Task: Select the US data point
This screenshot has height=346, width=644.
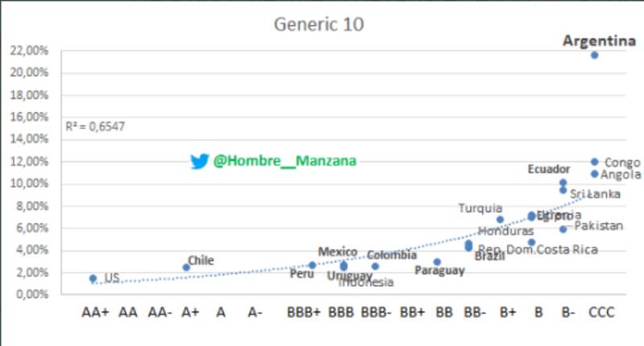Action: coord(93,278)
